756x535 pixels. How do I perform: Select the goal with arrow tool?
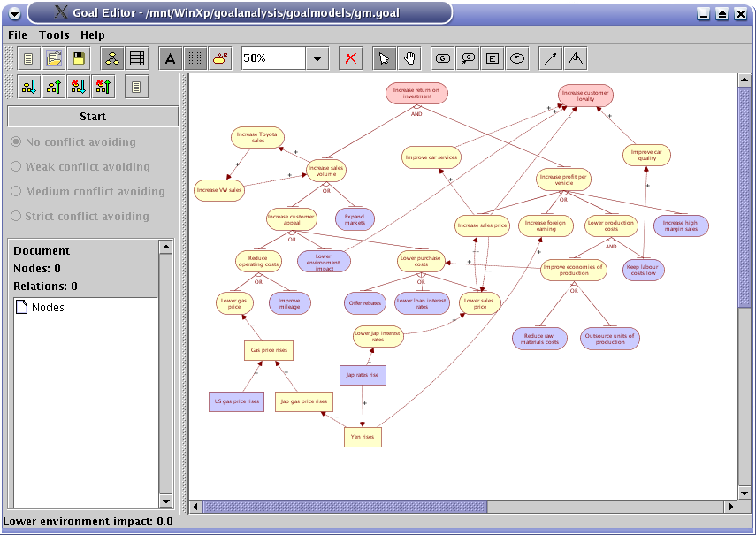click(468, 58)
